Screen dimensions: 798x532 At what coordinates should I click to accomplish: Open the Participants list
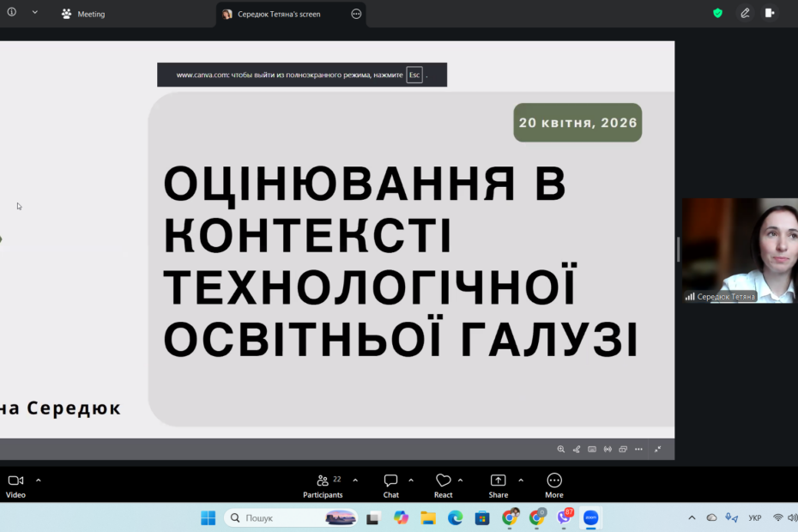[x=323, y=485]
